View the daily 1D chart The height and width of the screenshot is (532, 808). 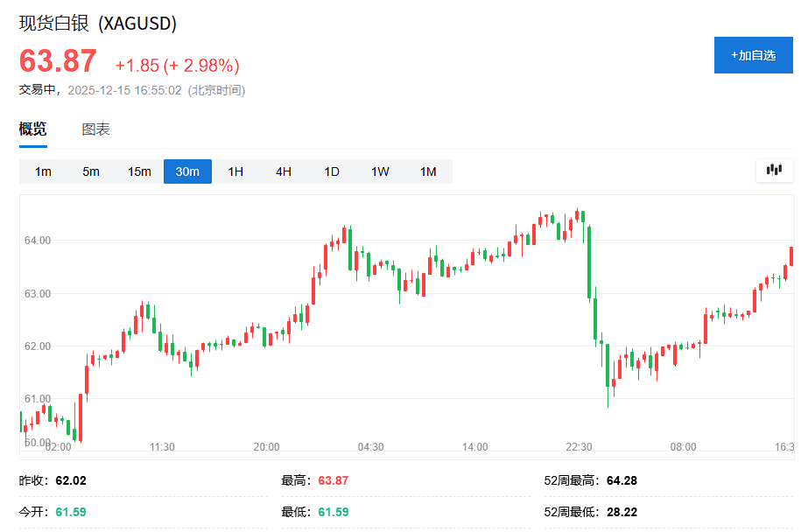331,171
